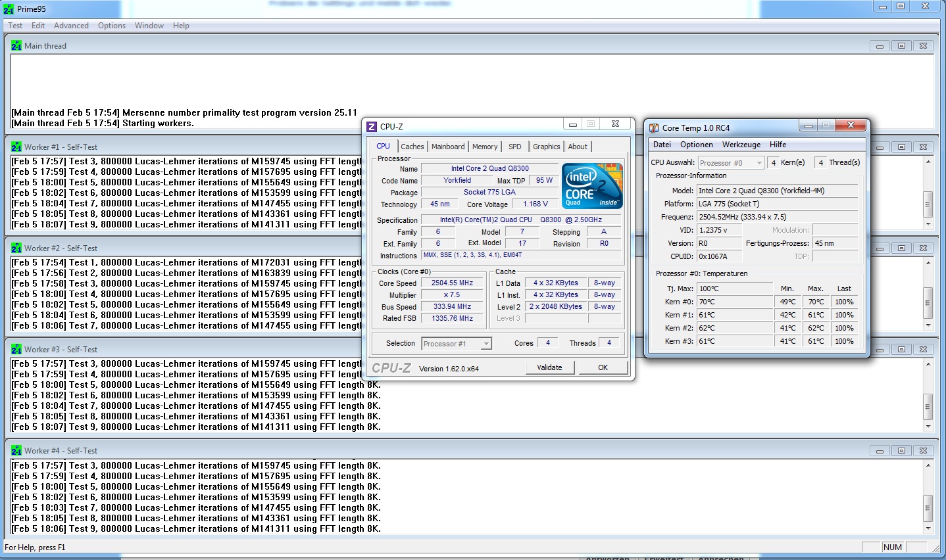Click the Multiplier value x 7.5
This screenshot has height=560, width=946.
pos(452,295)
